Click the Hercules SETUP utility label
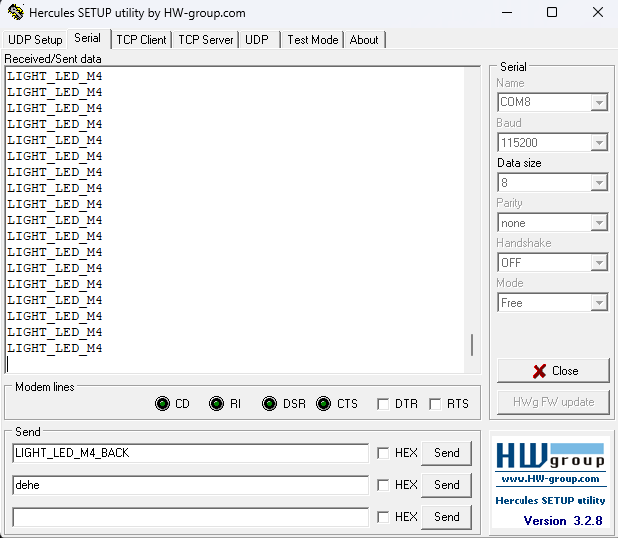 [x=550, y=501]
